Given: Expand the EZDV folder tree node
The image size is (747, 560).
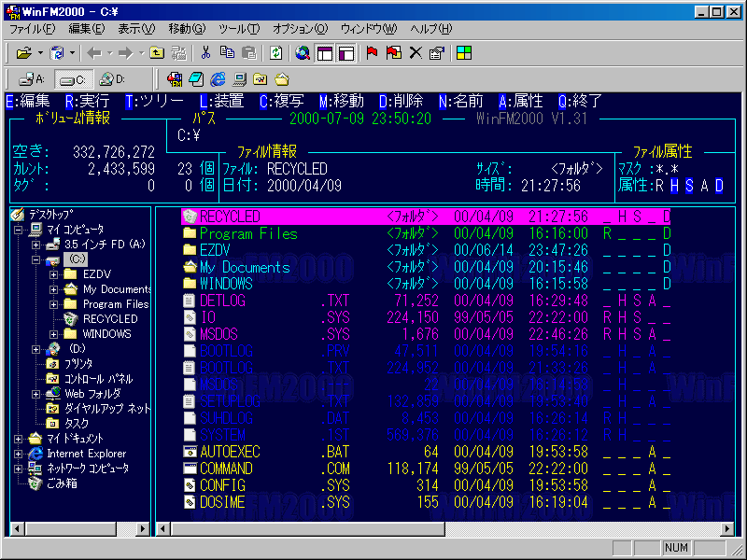Looking at the screenshot, I should [53, 274].
